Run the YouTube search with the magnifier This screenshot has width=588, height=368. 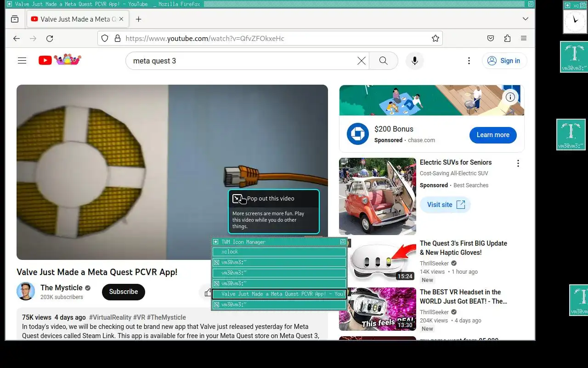click(384, 61)
